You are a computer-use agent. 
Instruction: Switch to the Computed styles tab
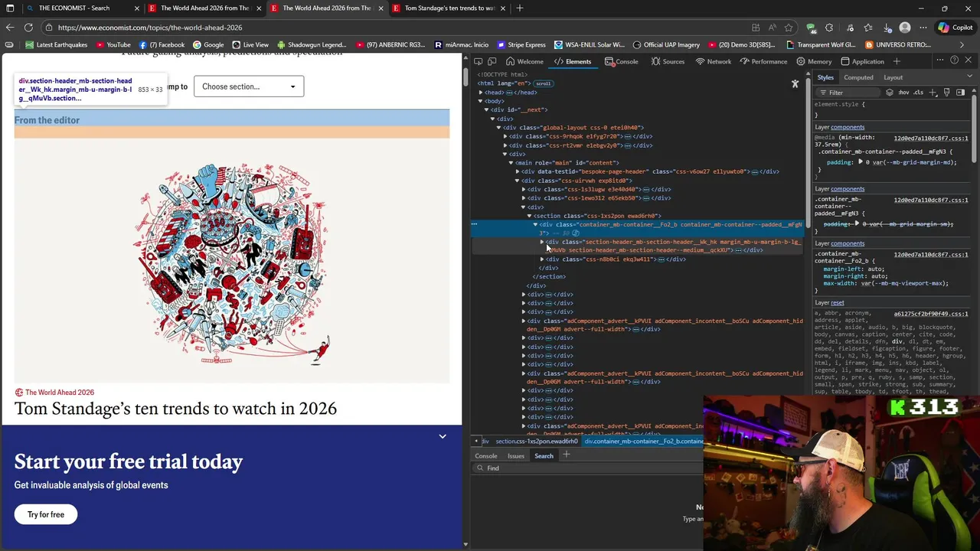click(x=858, y=77)
